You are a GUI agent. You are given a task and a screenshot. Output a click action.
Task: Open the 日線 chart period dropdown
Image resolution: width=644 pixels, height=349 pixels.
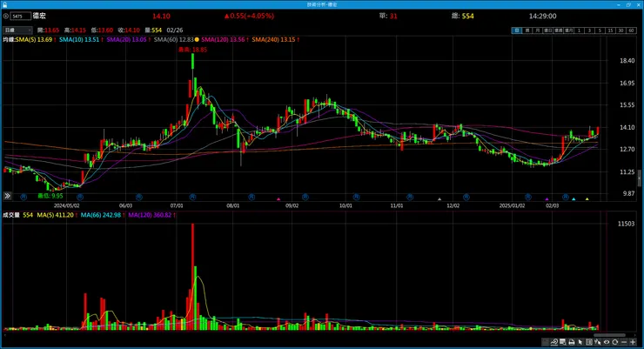[17, 30]
